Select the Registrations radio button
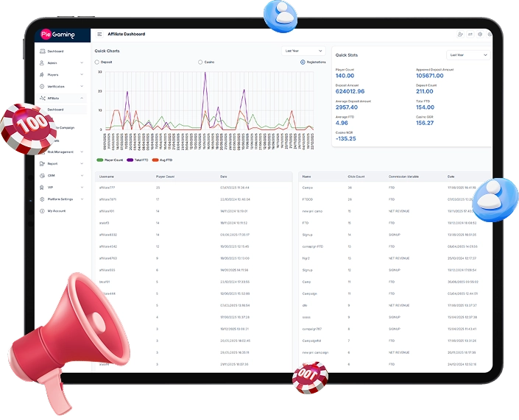 (303, 63)
